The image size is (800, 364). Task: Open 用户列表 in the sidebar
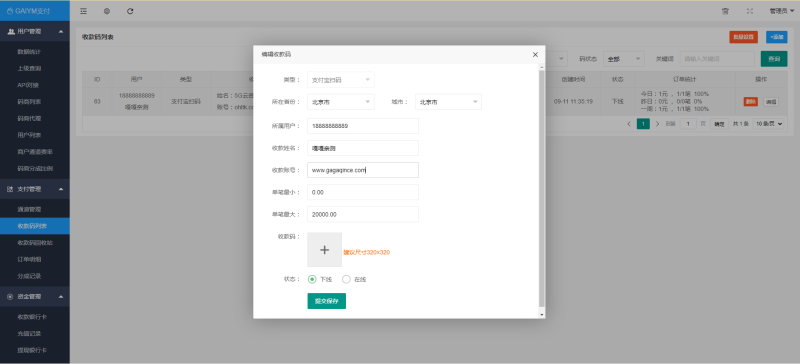coord(29,135)
